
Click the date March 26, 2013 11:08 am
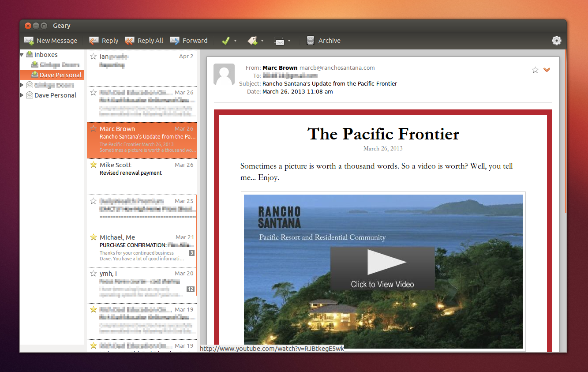click(298, 92)
